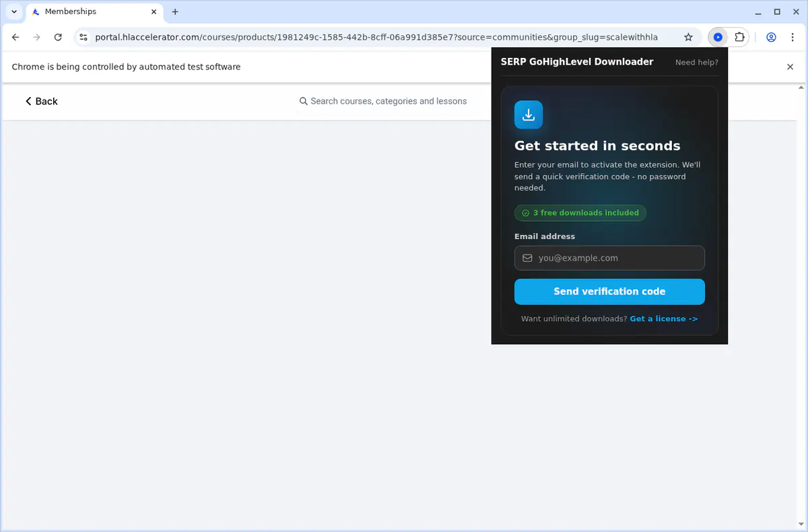Click the SERP GoHighLevel Downloader title
The width and height of the screenshot is (808, 532).
click(x=577, y=62)
